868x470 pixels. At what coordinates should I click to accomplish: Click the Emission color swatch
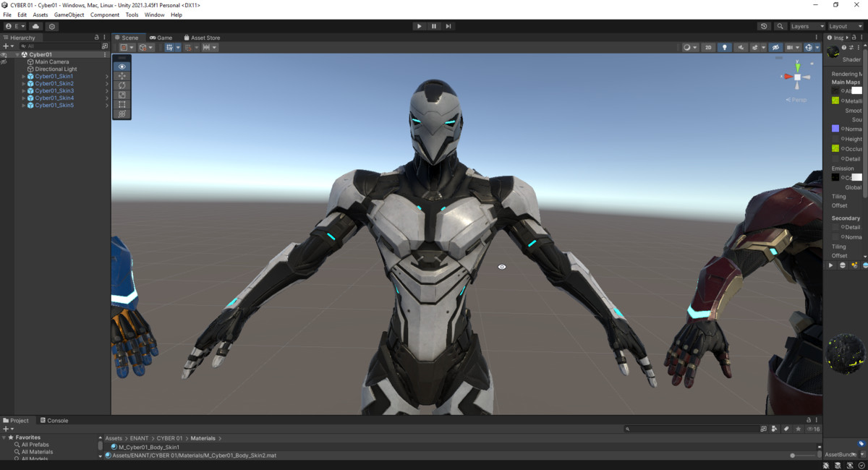click(x=858, y=177)
